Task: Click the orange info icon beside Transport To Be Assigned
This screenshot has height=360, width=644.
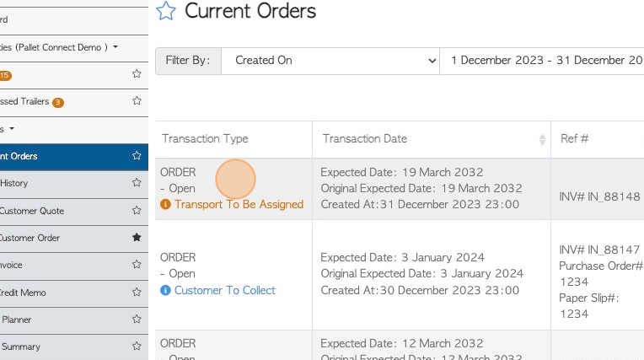Action: pyautogui.click(x=165, y=204)
